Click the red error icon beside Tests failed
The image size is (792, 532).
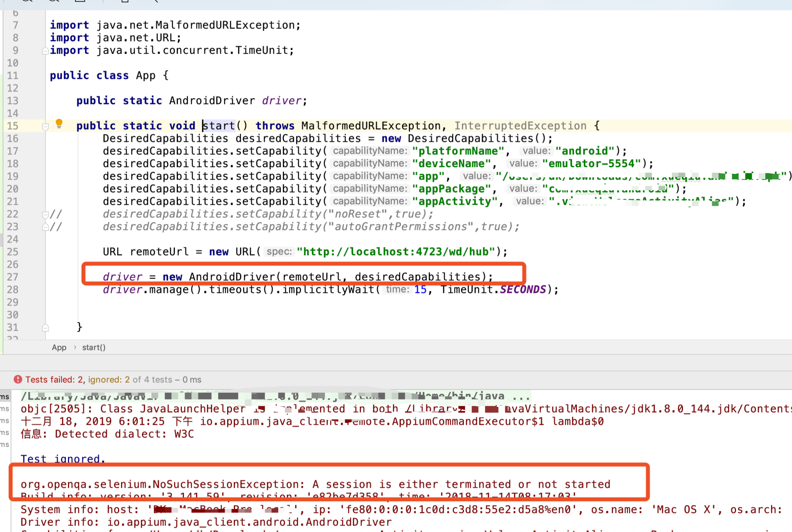[18, 379]
